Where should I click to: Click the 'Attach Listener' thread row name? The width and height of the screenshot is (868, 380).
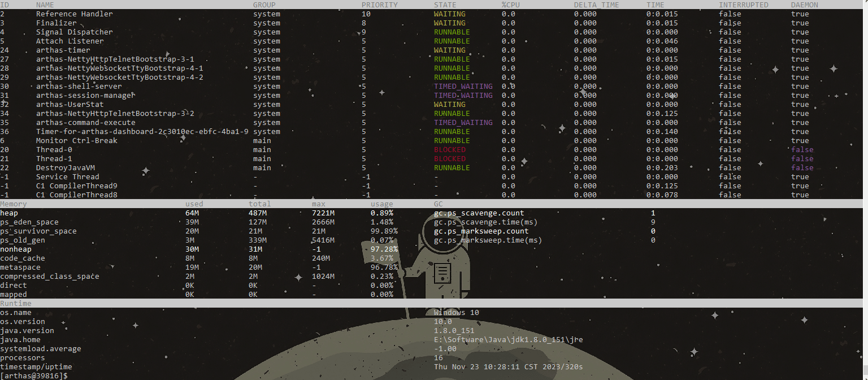70,41
